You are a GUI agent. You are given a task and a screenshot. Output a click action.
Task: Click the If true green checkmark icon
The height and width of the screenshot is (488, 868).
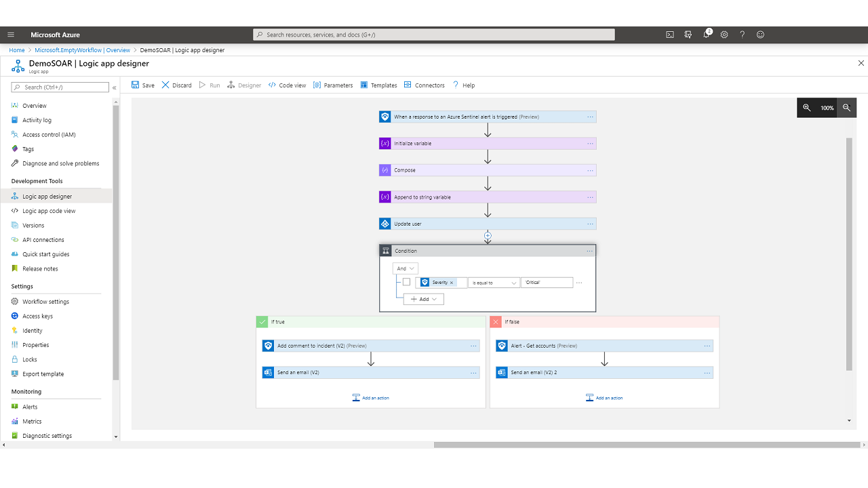click(262, 322)
